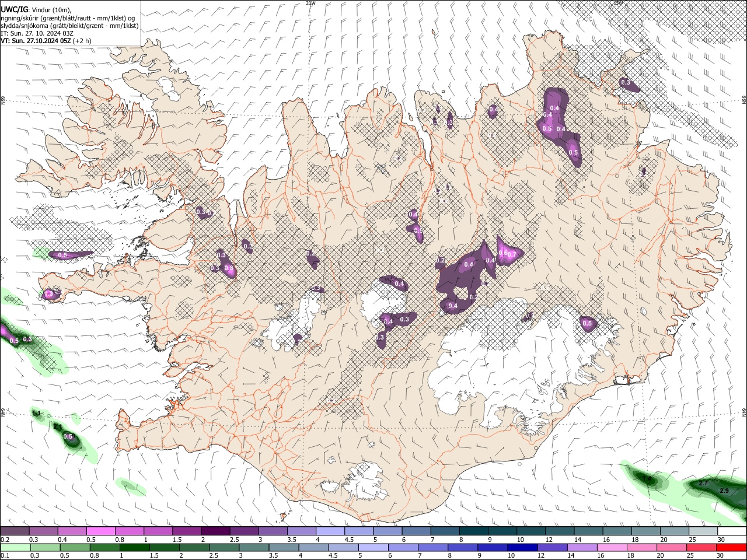The height and width of the screenshot is (560, 747).
Task: Select the light pink swatch starting at 16 in the rain legend
Action: point(612,547)
